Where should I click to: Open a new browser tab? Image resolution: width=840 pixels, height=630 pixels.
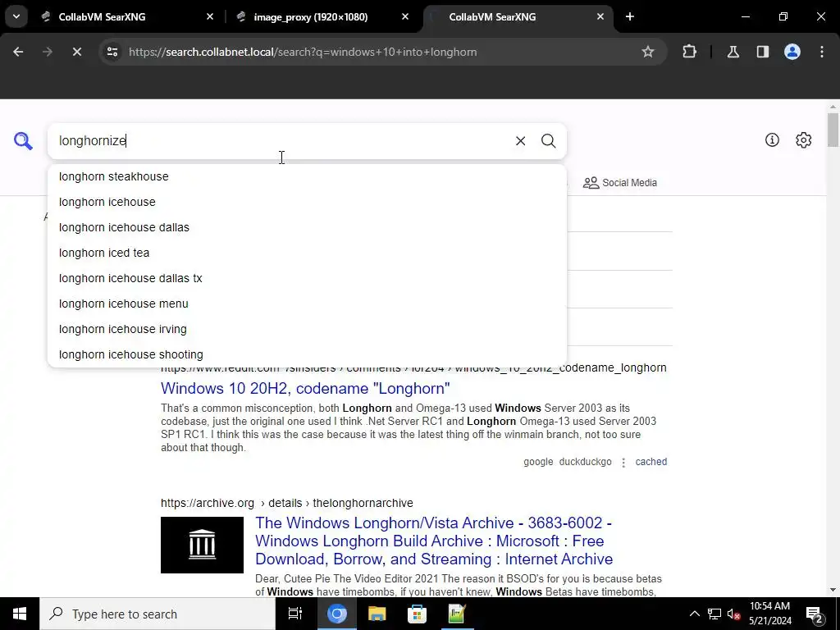click(x=630, y=16)
